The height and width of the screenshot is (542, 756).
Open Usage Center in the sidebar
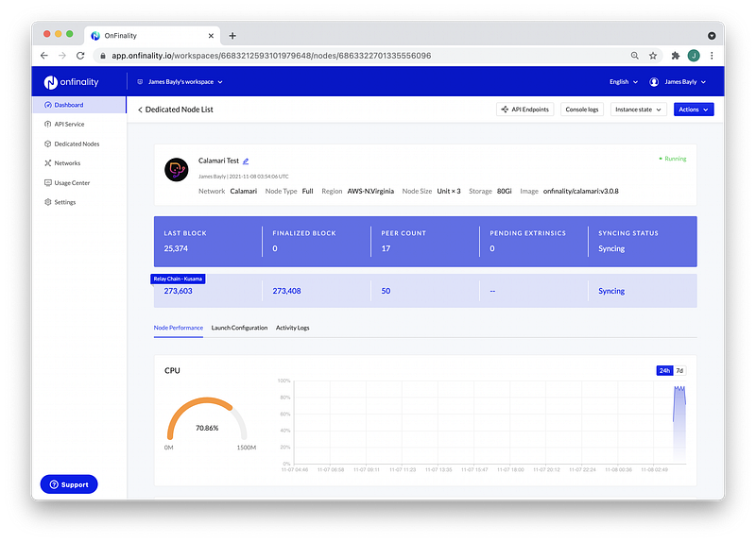[x=67, y=183]
